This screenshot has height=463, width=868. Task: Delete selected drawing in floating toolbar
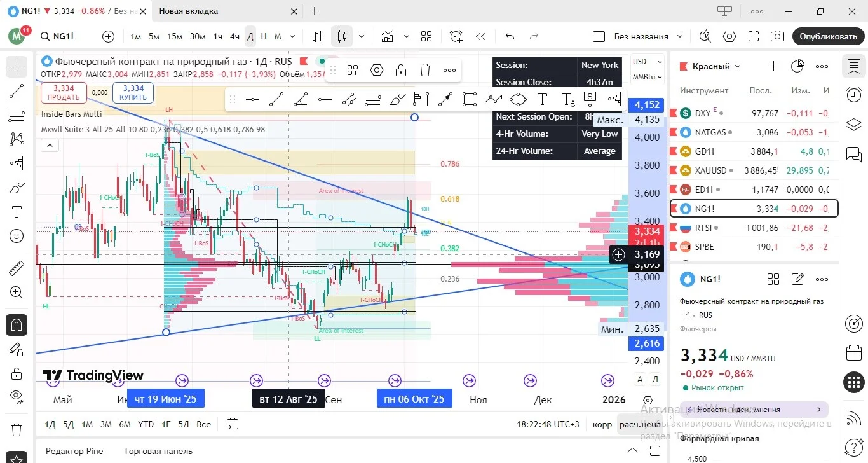425,70
